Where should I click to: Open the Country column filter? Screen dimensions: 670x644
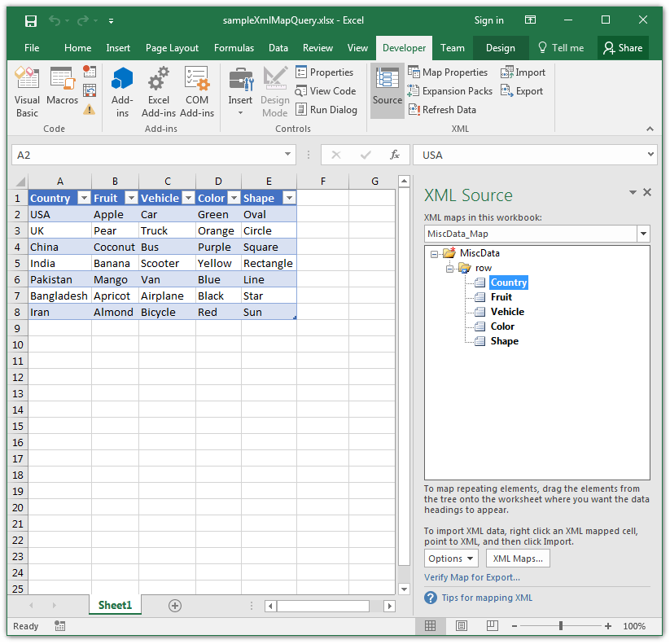pos(84,198)
